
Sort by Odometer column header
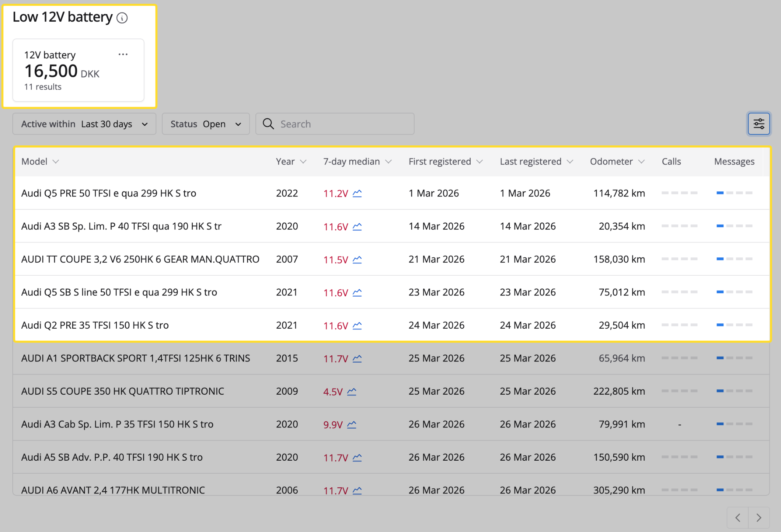tap(617, 161)
